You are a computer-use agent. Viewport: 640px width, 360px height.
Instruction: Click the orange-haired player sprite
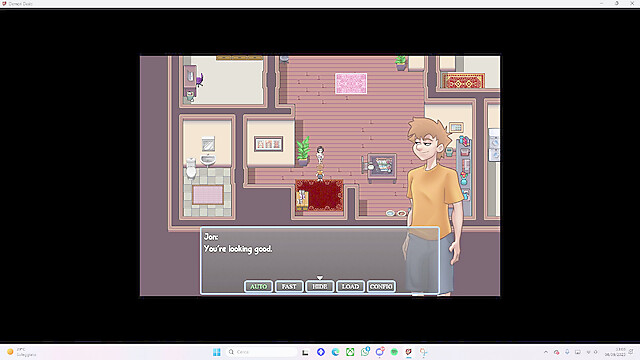pos(320,173)
